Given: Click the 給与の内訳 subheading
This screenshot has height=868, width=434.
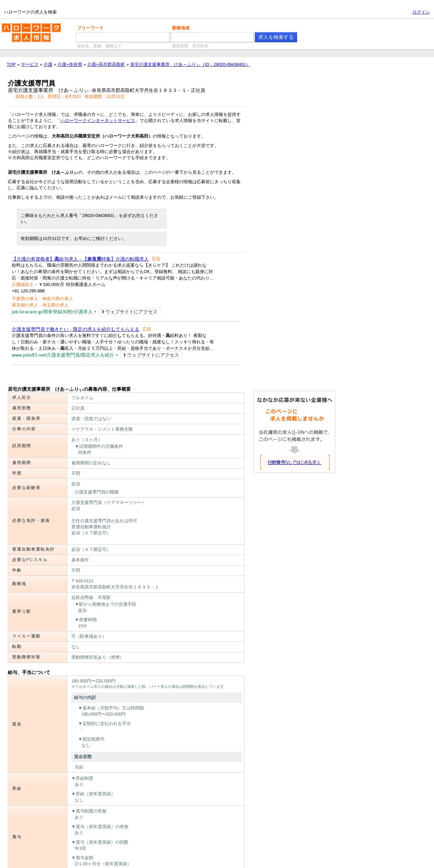Looking at the screenshot, I should pos(156,698).
